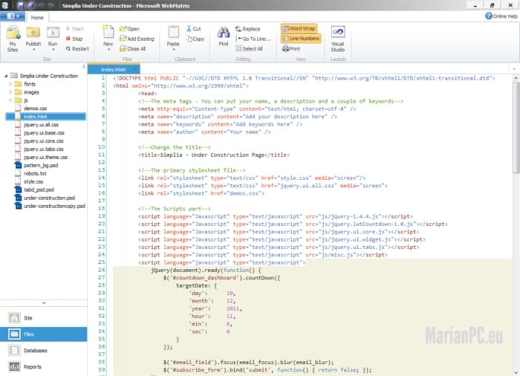Screen dimensions: 520x376
Task: Stop the running site
Action: click(74, 39)
